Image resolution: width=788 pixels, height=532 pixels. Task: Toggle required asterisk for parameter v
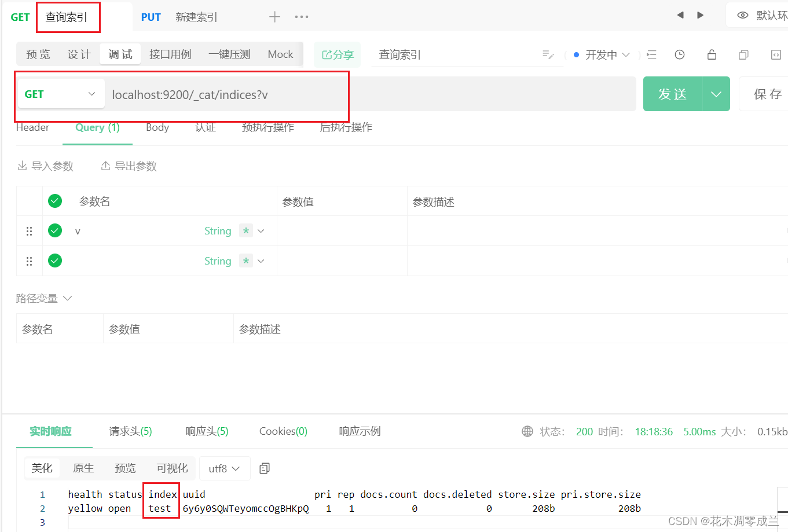(x=246, y=230)
